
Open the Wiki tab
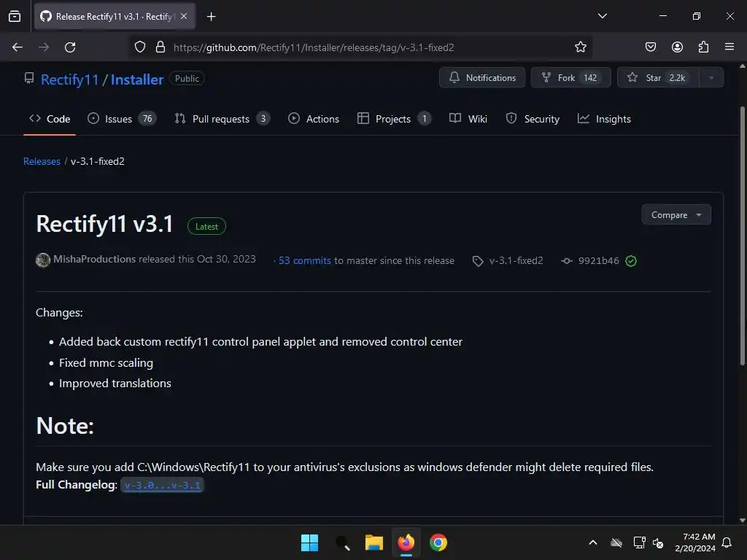tap(468, 119)
